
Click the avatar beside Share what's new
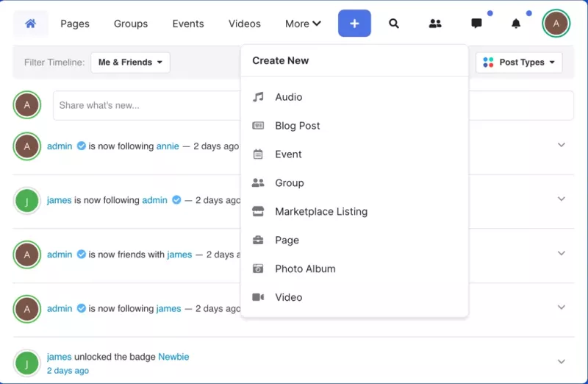click(x=27, y=104)
